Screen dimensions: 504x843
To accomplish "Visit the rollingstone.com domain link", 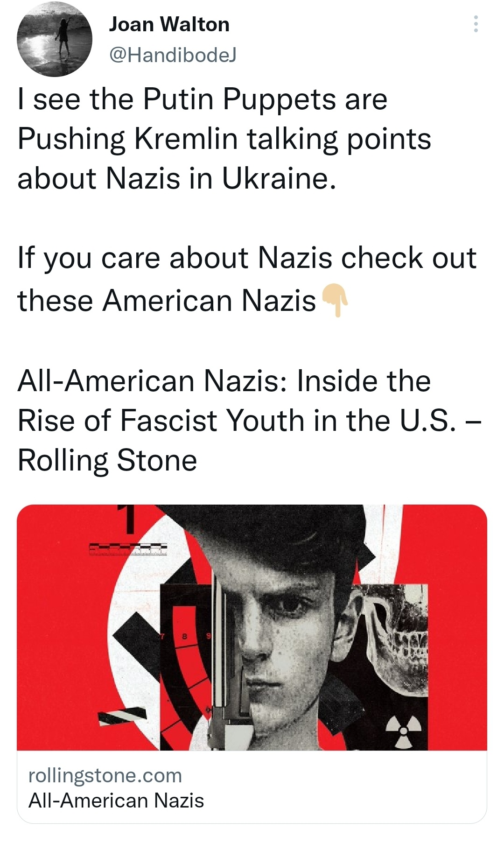I will click(105, 775).
